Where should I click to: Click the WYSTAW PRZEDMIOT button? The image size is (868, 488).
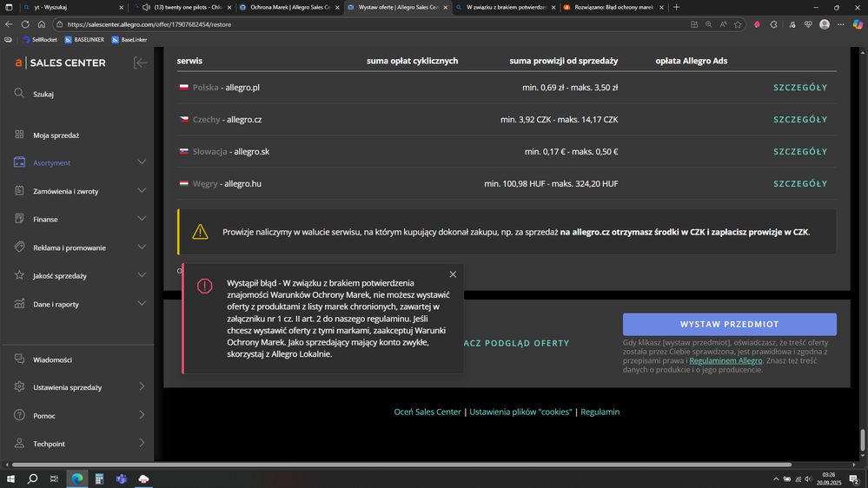pos(729,324)
